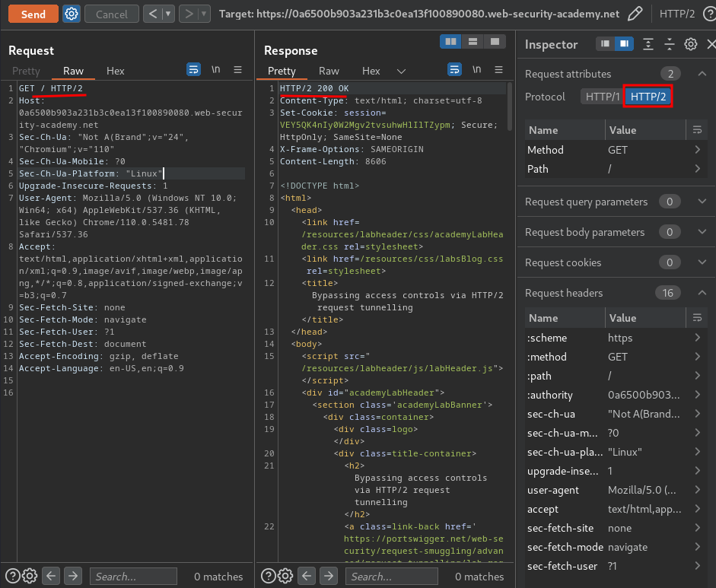This screenshot has width=716, height=588.
Task: Toggle word wrap in Response pane
Action: (454, 69)
